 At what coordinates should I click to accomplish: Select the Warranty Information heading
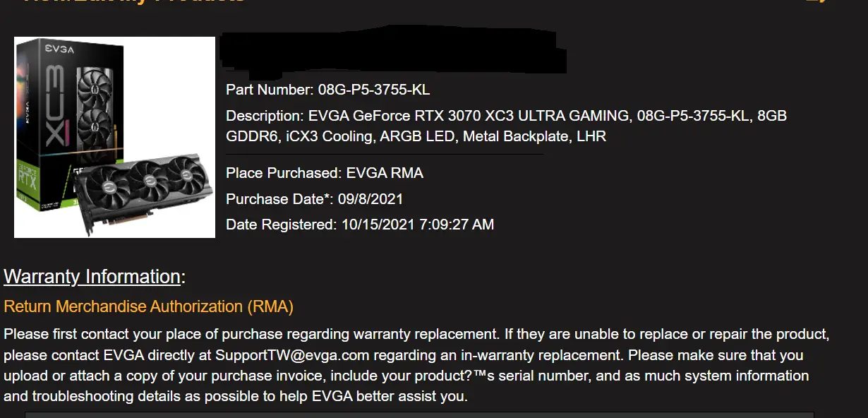click(92, 277)
